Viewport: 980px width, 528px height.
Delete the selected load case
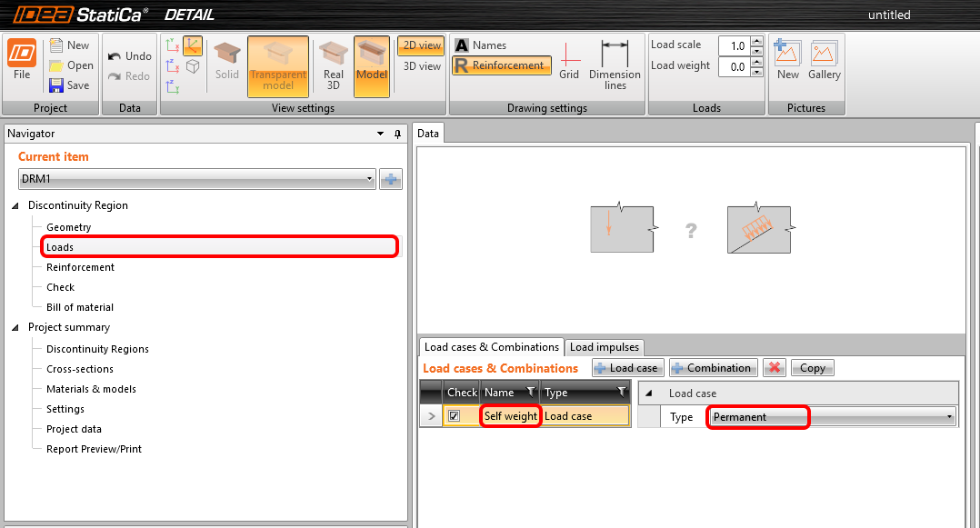coord(775,368)
